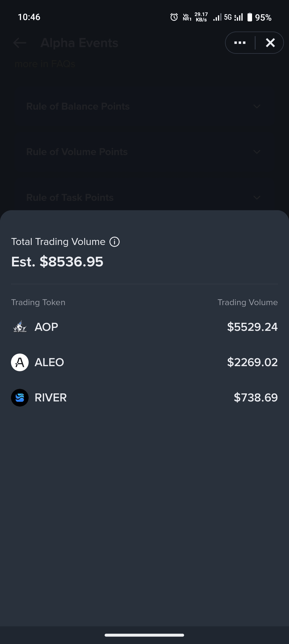
Task: Tap the ALEO token name
Action: pos(49,362)
